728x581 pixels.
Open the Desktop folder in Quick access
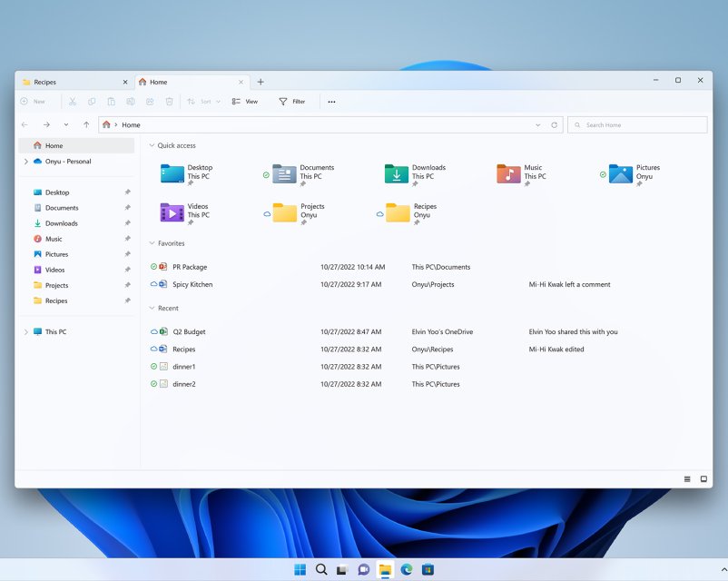click(187, 174)
